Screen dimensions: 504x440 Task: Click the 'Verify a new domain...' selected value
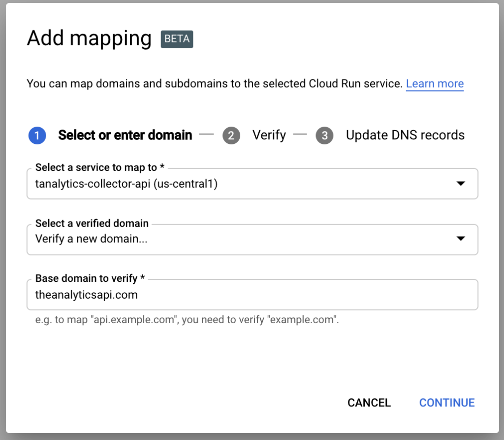[x=92, y=239]
